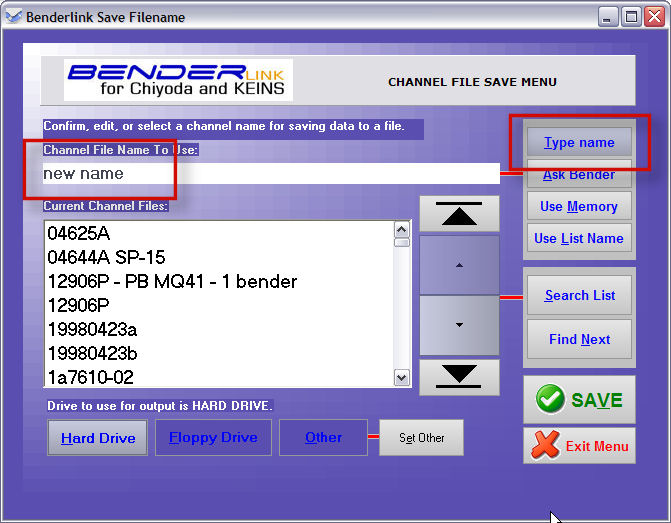Click the Search List button
This screenshot has height=523, width=671.
(579, 295)
